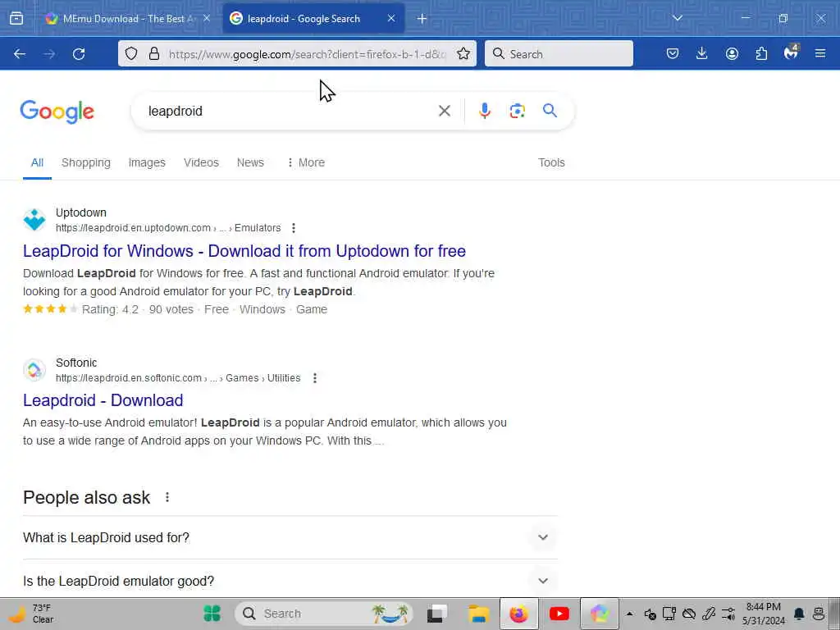The width and height of the screenshot is (840, 630).
Task: Switch to MEmu Download tab
Action: 127,19
